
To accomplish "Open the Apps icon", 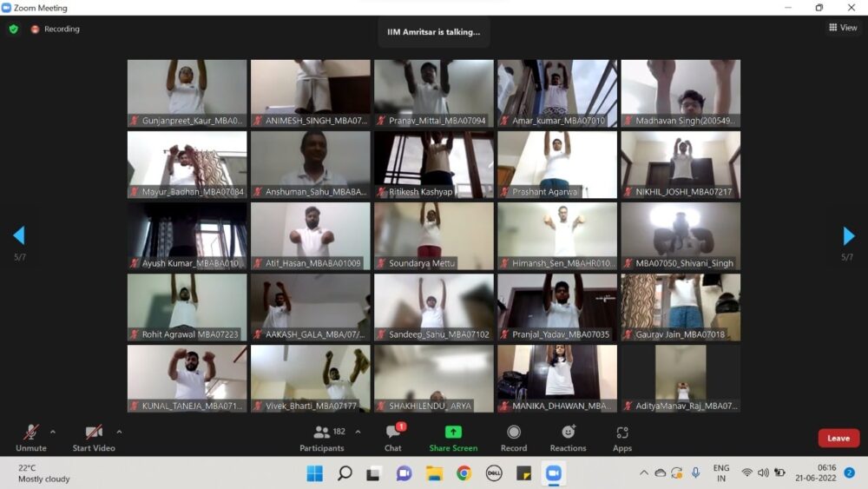I will coord(622,432).
